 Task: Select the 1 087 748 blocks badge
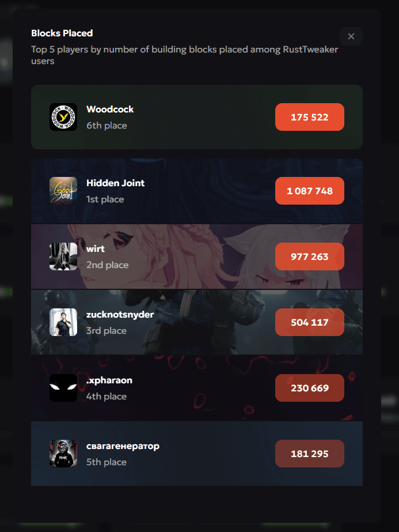(x=310, y=191)
